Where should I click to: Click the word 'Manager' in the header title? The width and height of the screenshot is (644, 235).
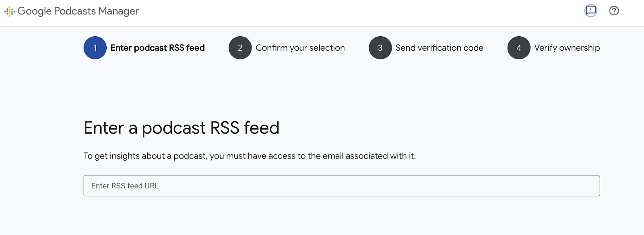(118, 11)
